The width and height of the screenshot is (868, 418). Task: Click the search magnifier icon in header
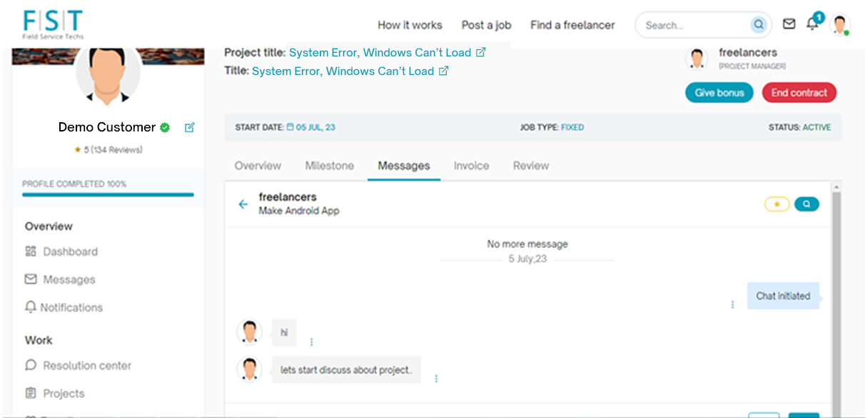pyautogui.click(x=758, y=25)
